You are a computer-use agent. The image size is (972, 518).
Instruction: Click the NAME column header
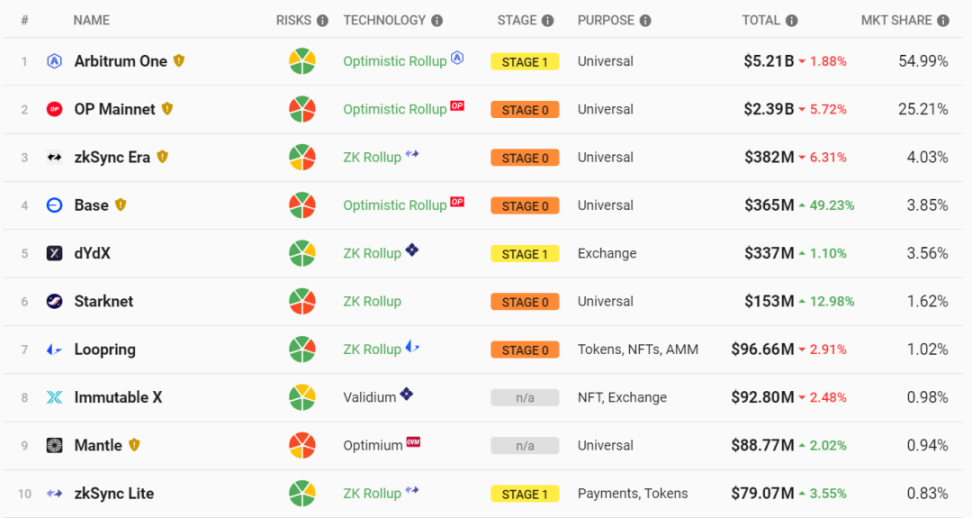click(x=91, y=20)
